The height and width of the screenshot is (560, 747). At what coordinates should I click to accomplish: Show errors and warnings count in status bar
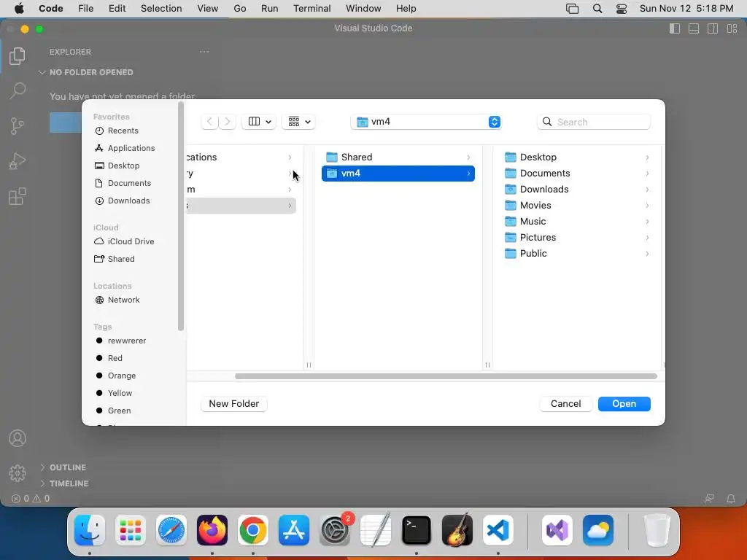(x=31, y=499)
